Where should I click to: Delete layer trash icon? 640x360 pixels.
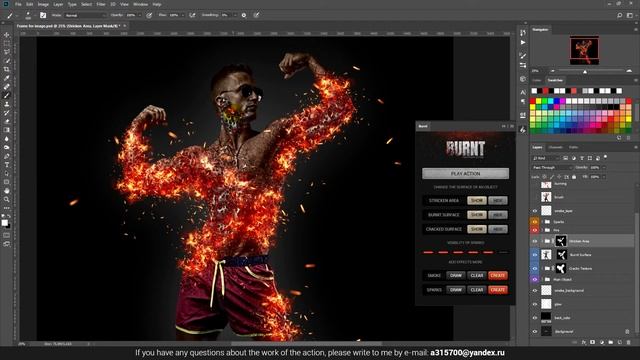click(x=629, y=342)
